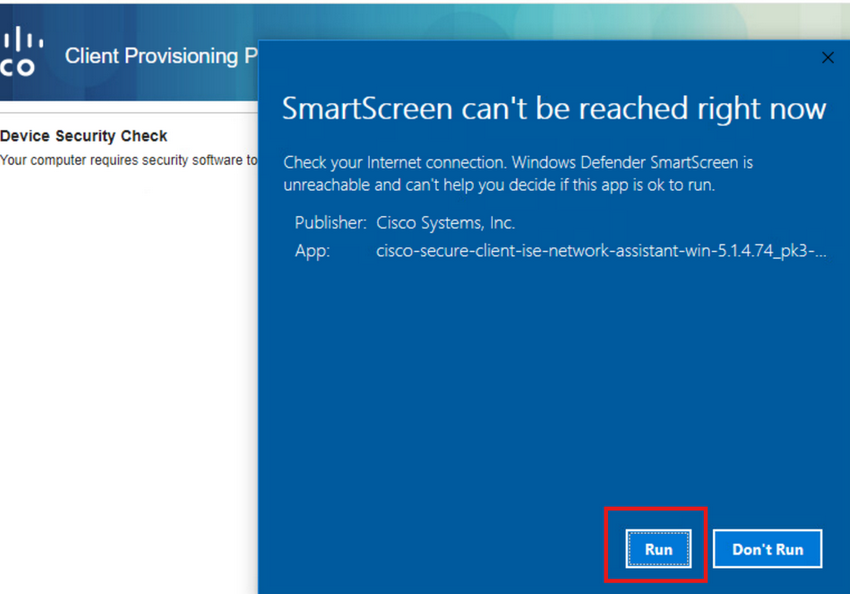The width and height of the screenshot is (850, 594).
Task: Click the Run button
Action: point(658,548)
